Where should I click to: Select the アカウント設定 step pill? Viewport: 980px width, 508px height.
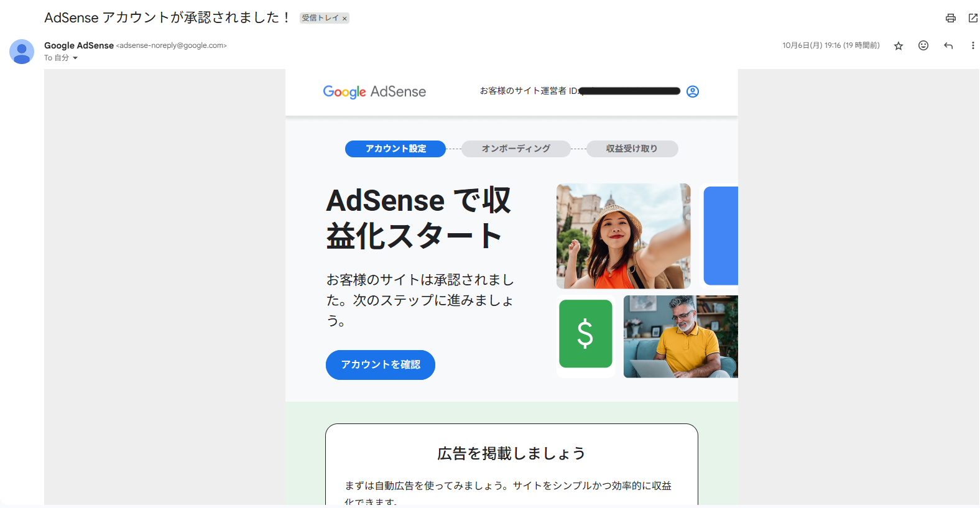tap(395, 149)
